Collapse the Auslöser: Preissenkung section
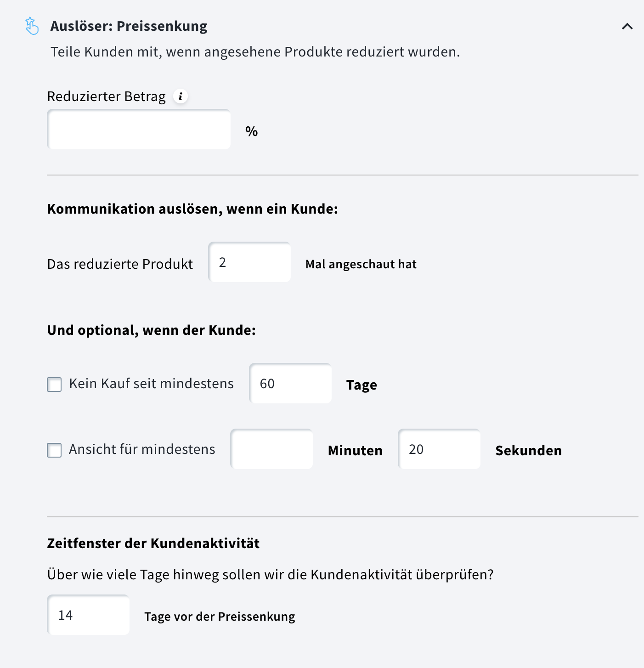 pyautogui.click(x=627, y=26)
